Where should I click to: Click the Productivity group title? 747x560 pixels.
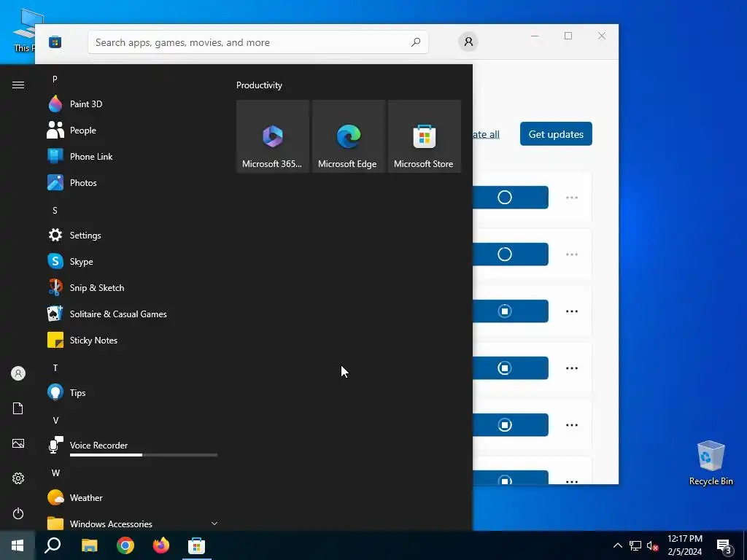(259, 85)
